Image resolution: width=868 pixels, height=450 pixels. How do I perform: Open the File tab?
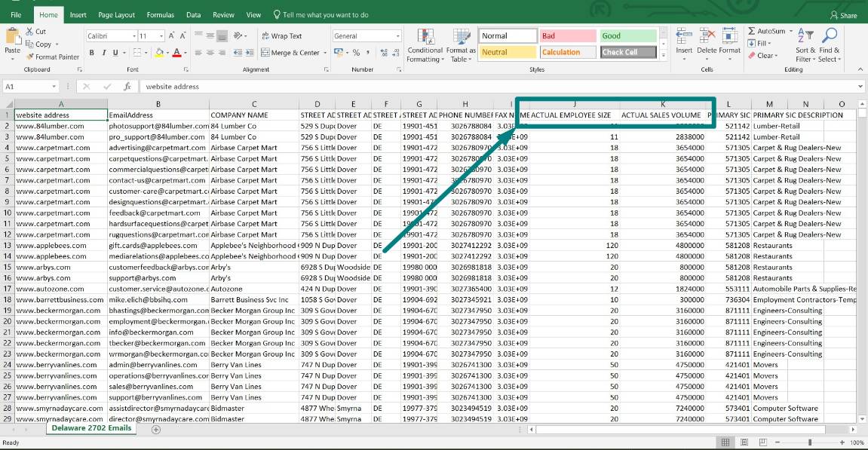[16, 15]
